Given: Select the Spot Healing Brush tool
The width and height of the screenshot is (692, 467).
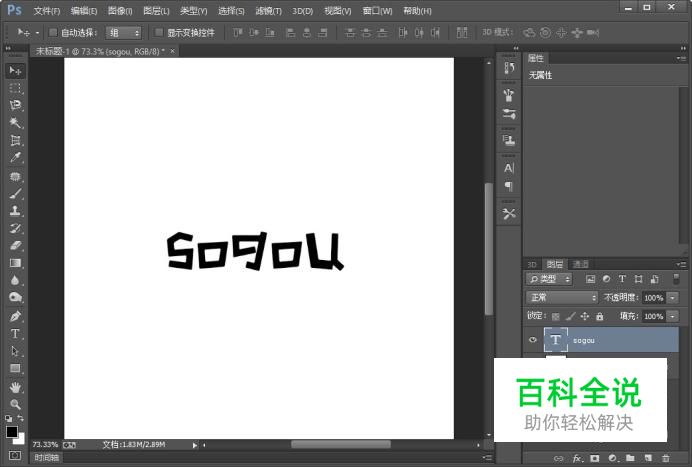Looking at the screenshot, I should click(x=15, y=177).
